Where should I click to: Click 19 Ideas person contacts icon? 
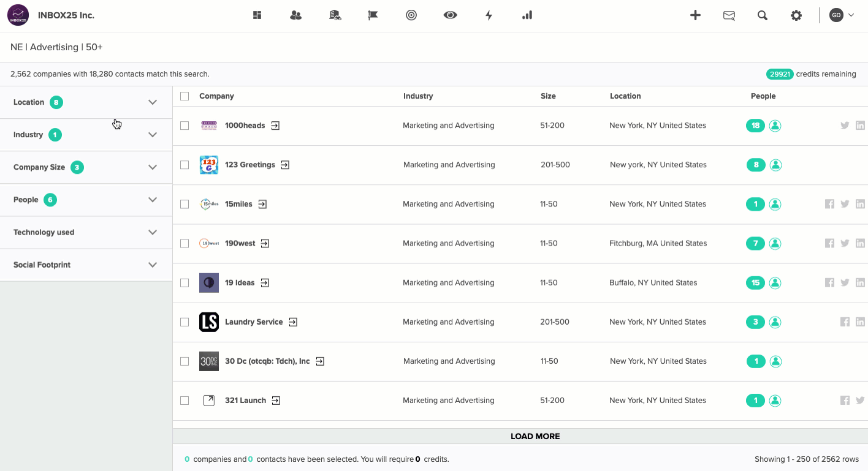[x=775, y=282]
